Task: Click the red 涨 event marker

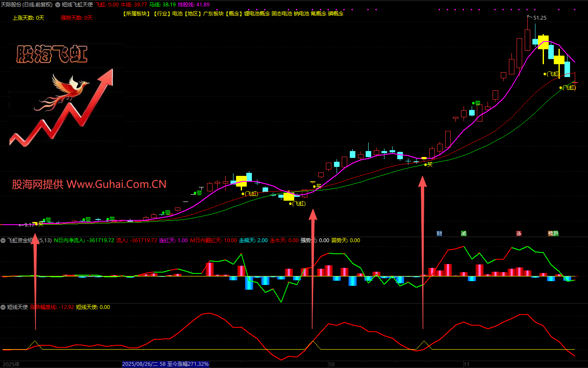Action: tap(519, 234)
